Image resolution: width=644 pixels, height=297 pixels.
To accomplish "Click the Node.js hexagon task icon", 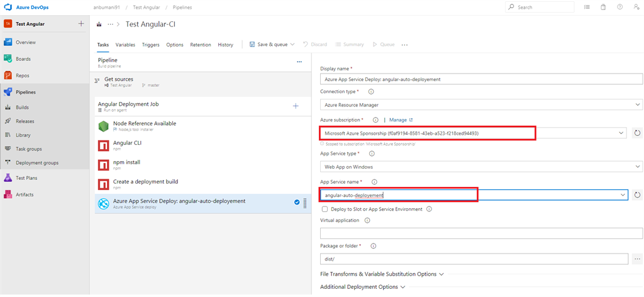I will tap(103, 126).
